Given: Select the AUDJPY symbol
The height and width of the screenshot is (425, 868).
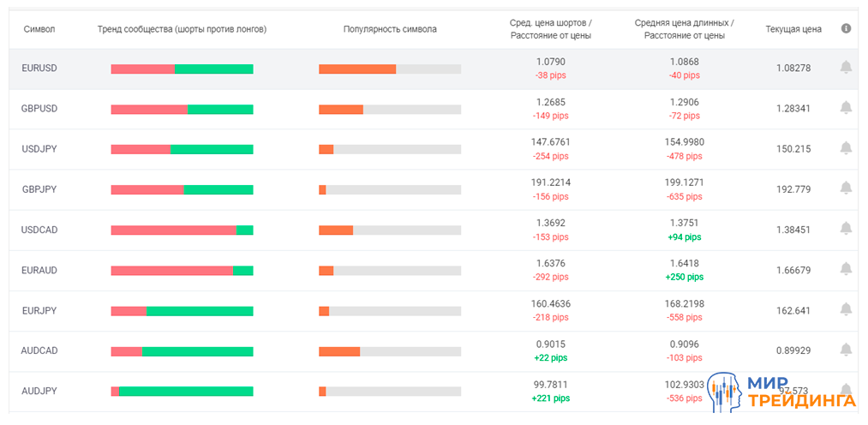Looking at the screenshot, I should (39, 391).
